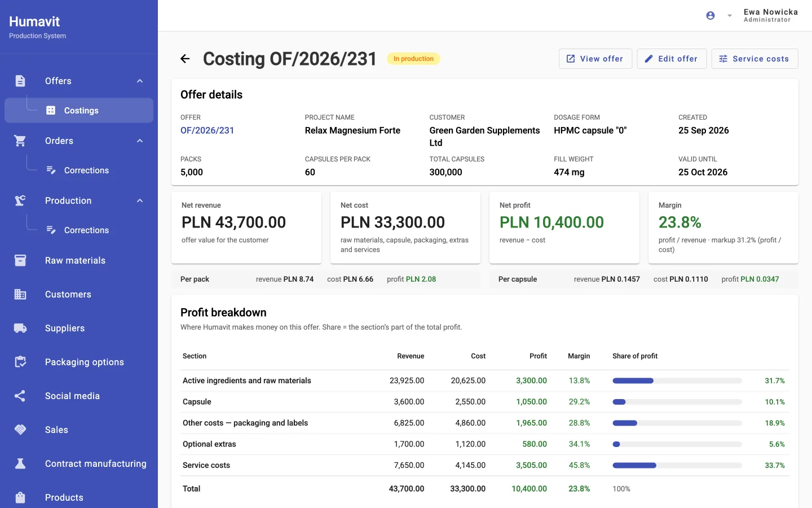
Task: Click the Social media share icon
Action: [20, 396]
